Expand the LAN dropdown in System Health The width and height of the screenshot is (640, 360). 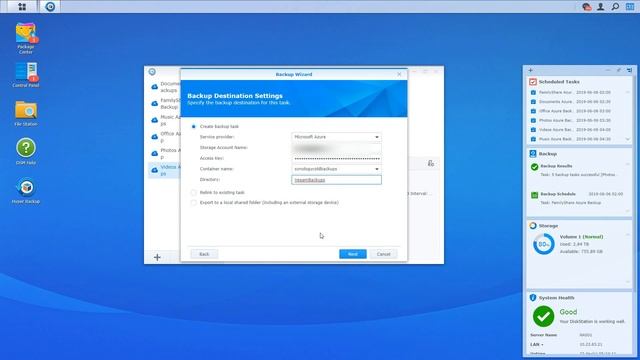point(542,345)
